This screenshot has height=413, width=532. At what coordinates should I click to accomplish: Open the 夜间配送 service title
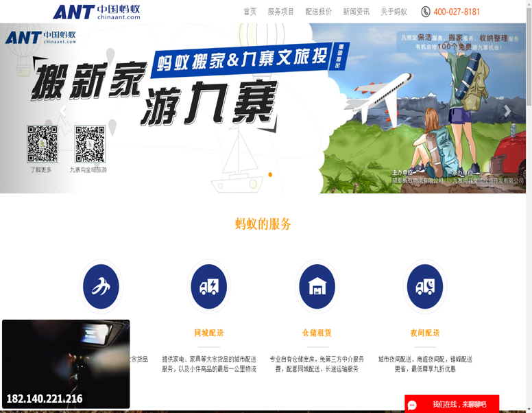point(425,333)
